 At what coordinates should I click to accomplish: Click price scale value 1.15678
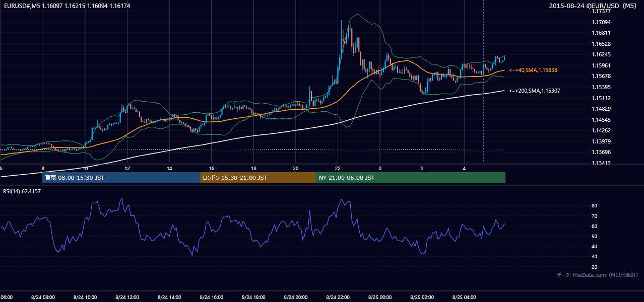tap(601, 77)
